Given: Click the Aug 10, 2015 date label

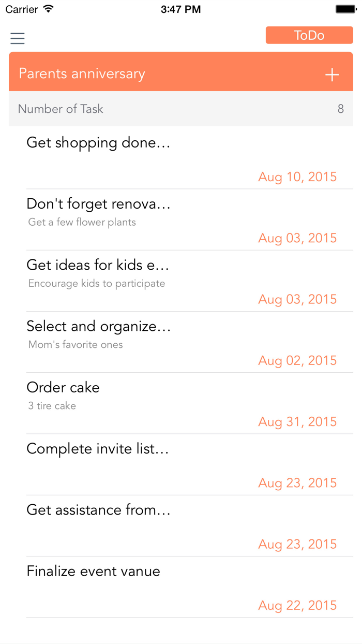Looking at the screenshot, I should [297, 177].
